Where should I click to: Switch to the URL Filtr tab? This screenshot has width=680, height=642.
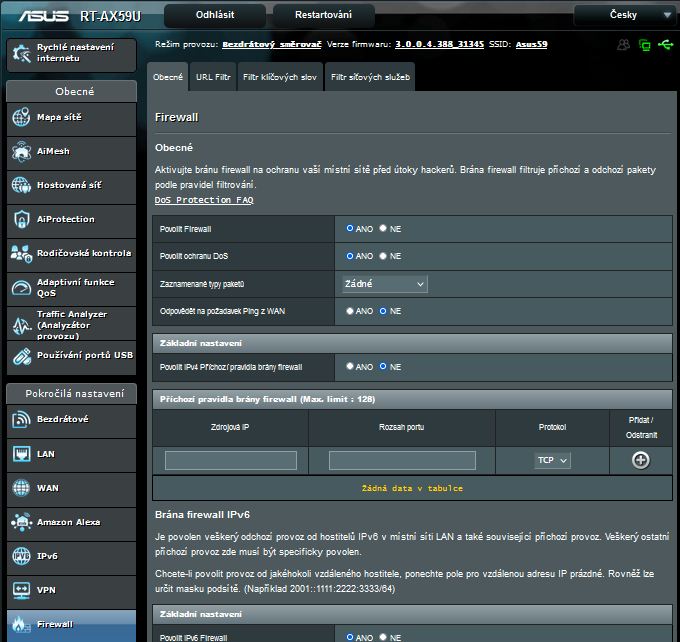pyautogui.click(x=213, y=77)
